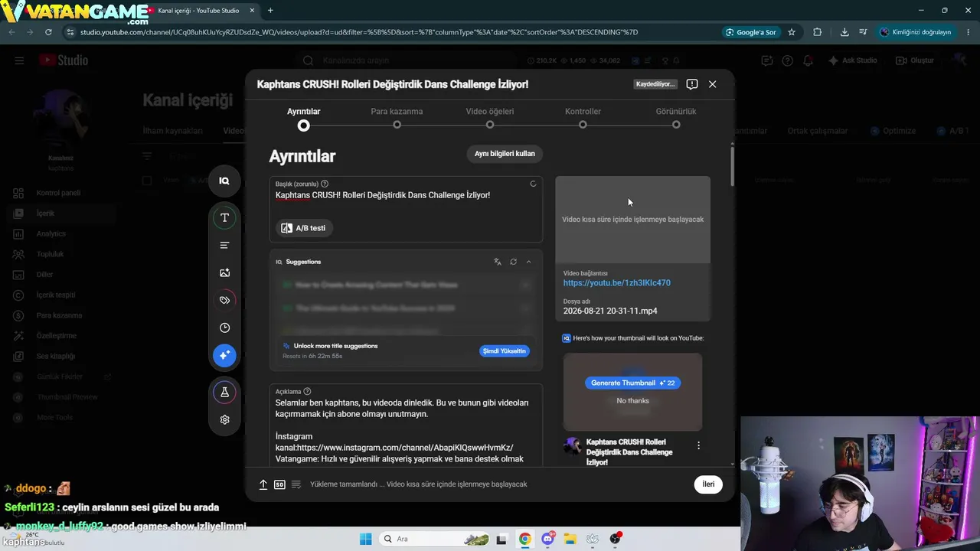The height and width of the screenshot is (551, 980).
Task: Open the vidIQ flask testing tool
Action: click(224, 392)
